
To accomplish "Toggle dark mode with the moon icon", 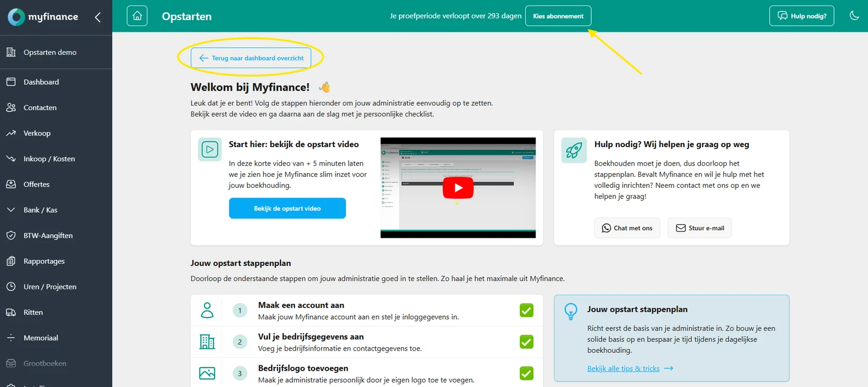I will pyautogui.click(x=854, y=16).
